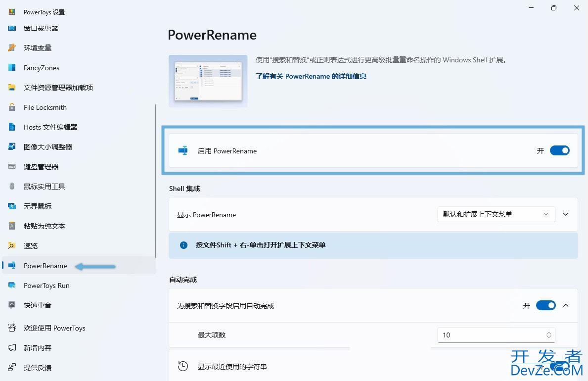Click 显示最近使用的字符串 setting row

point(373,365)
